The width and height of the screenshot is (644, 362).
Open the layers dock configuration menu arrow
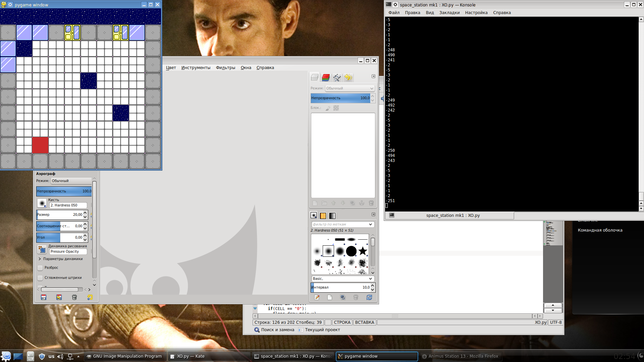pyautogui.click(x=373, y=76)
